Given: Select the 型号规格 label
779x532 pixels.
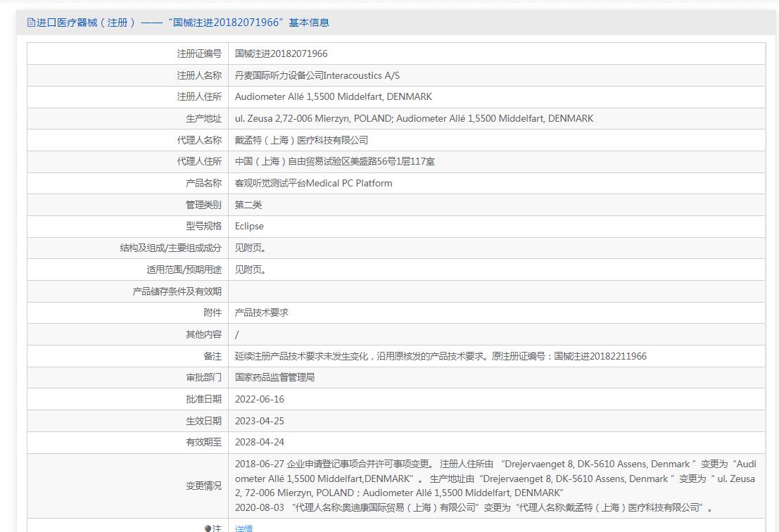Looking at the screenshot, I should [203, 227].
